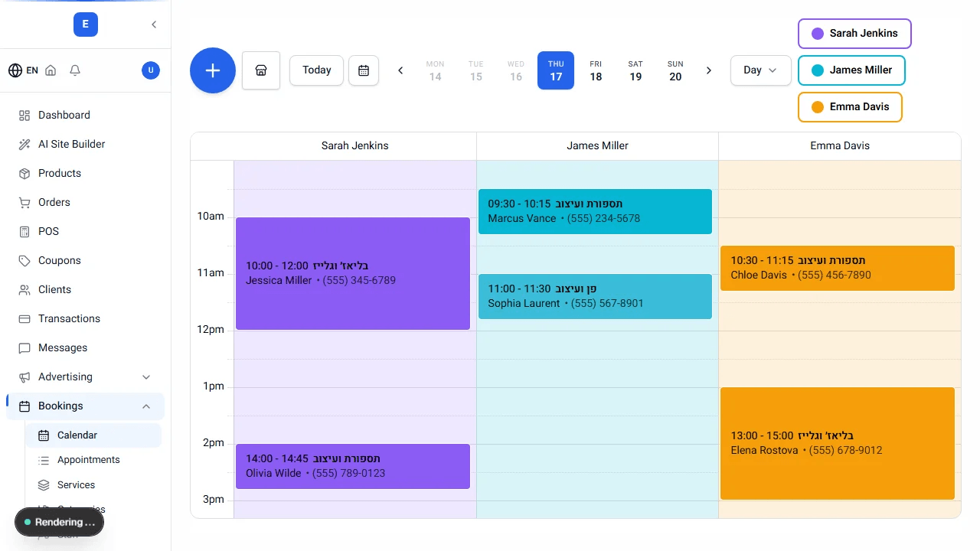Open AI Site Builder
The image size is (980, 551).
[86, 144]
